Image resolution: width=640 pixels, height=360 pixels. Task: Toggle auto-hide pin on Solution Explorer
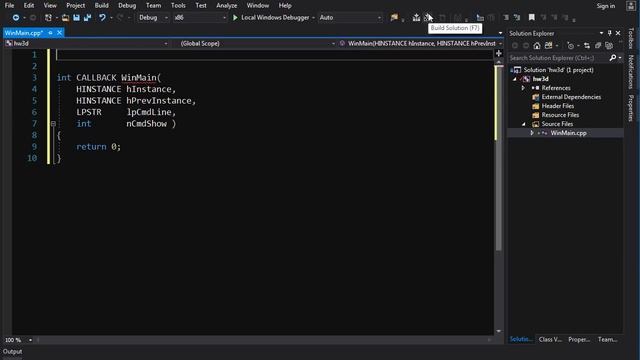(610, 33)
